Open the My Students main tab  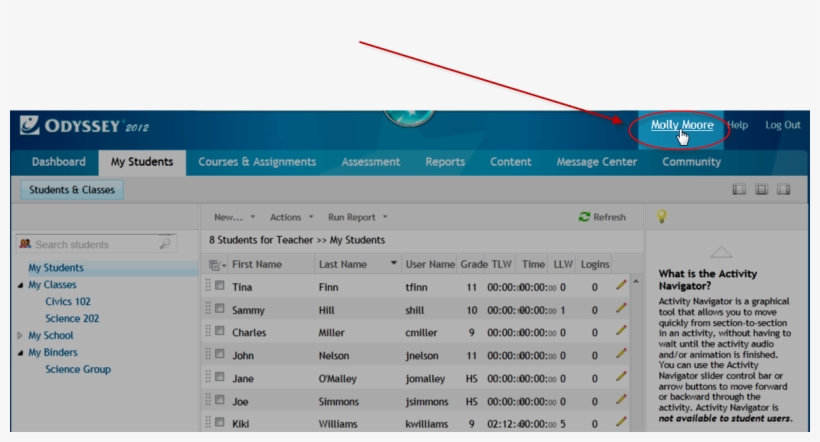click(142, 162)
